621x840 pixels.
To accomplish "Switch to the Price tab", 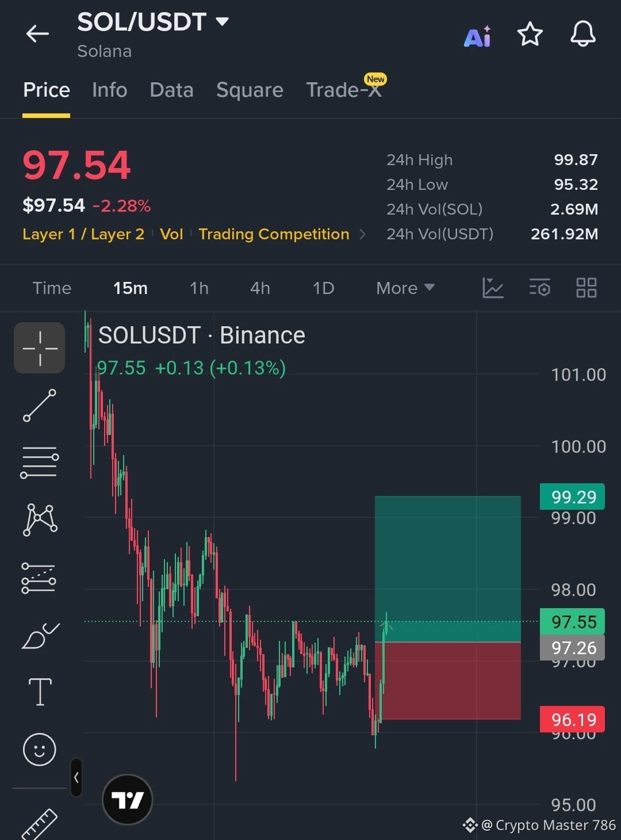I will pyautogui.click(x=47, y=90).
